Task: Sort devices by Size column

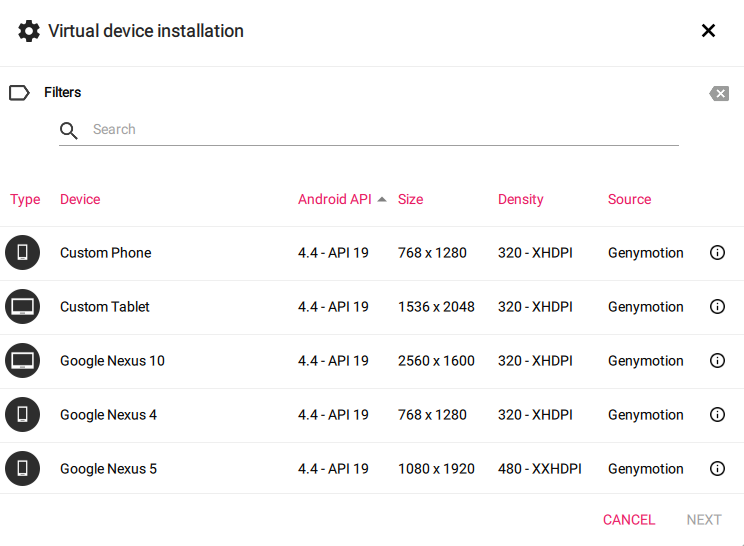Action: [410, 199]
